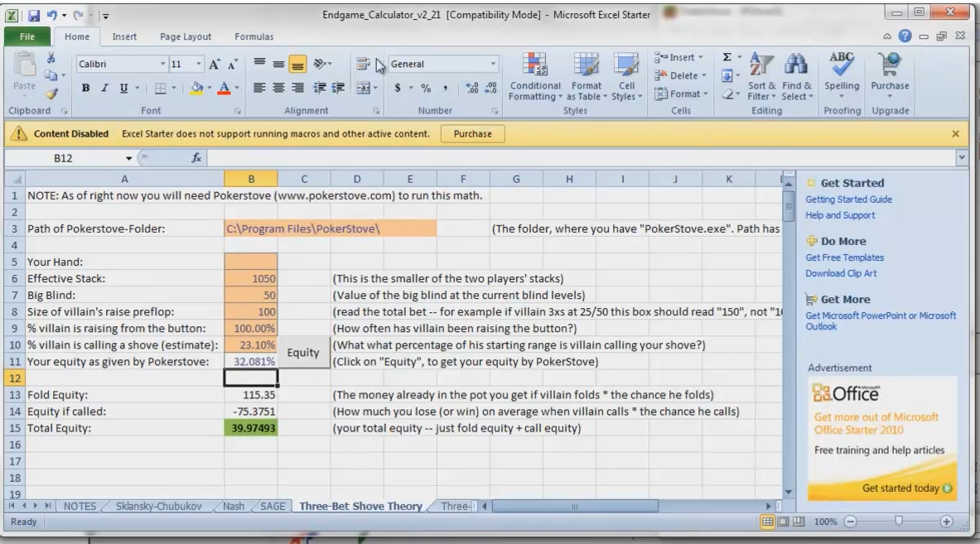The image size is (980, 544).
Task: Adjust the zoom level slider
Action: point(898,522)
